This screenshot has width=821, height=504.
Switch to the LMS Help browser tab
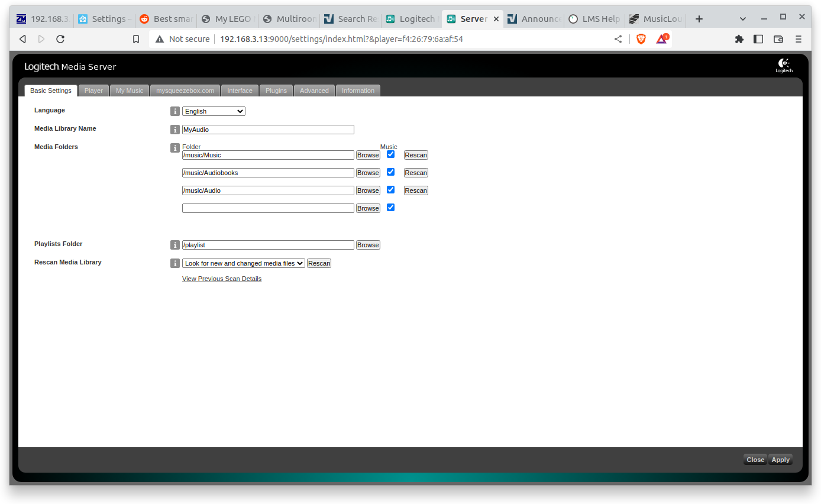coord(594,19)
